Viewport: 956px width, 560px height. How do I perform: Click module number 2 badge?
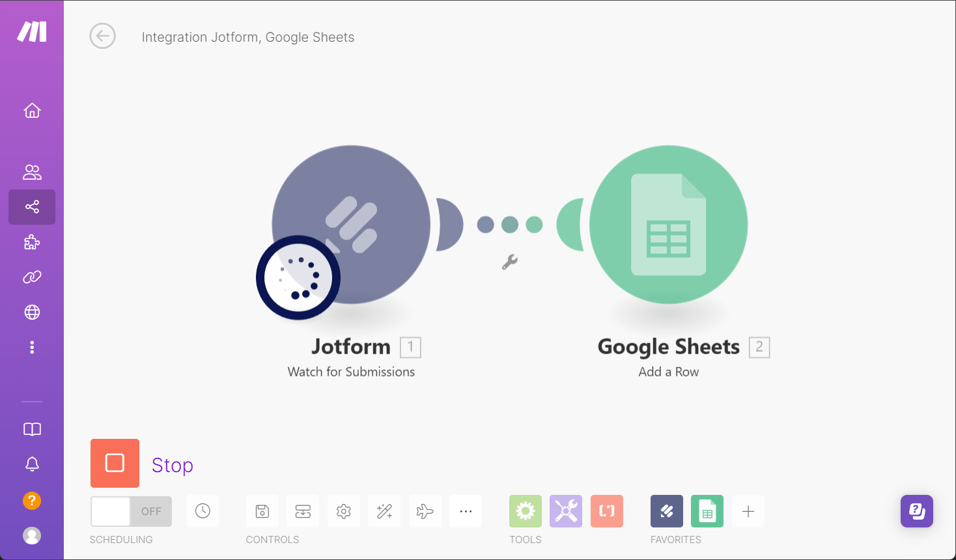(759, 347)
